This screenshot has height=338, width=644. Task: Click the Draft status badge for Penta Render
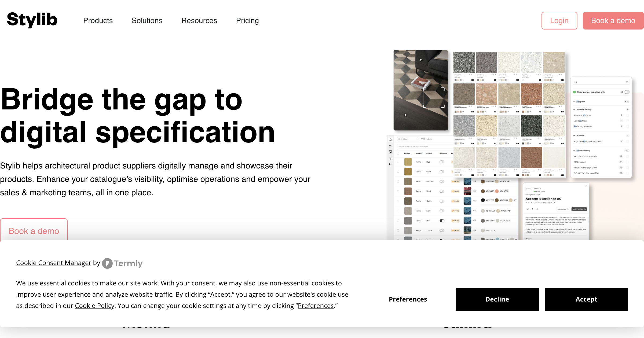455,182
